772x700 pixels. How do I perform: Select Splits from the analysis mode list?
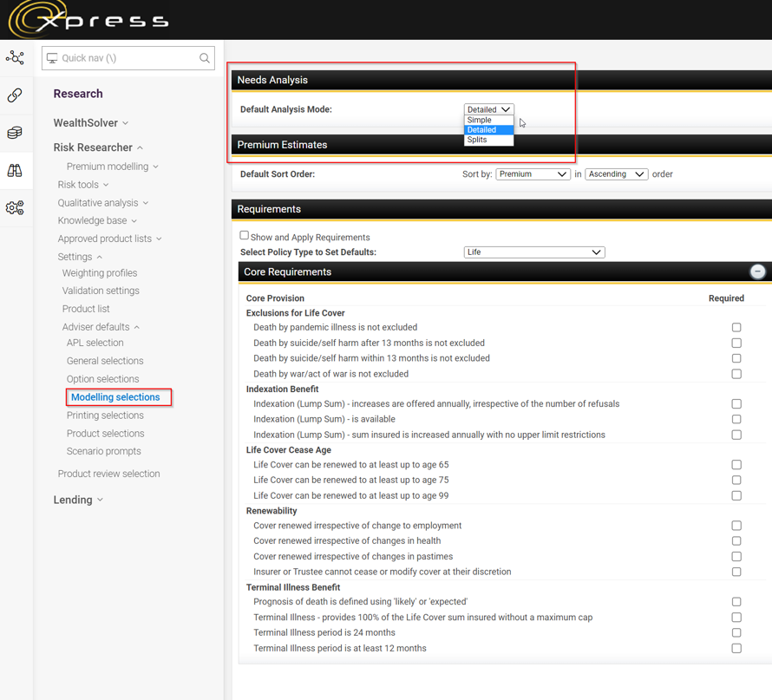pyautogui.click(x=478, y=140)
